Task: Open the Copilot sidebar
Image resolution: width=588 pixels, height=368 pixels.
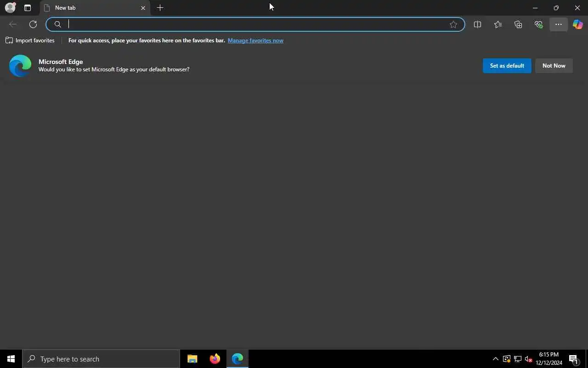Action: point(578,24)
